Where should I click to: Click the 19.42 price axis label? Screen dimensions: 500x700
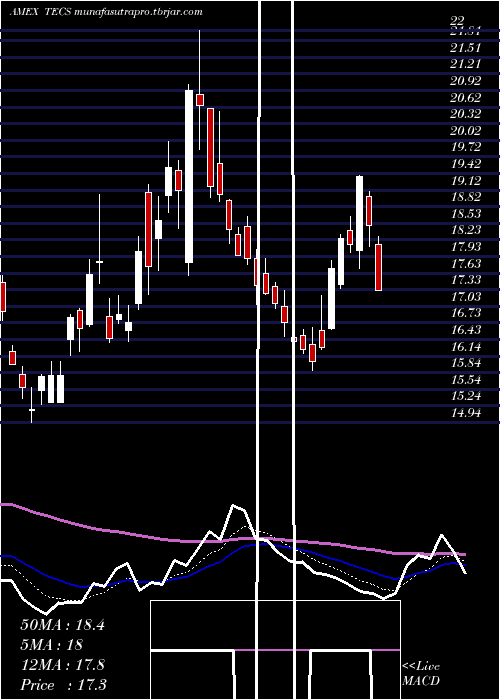465,164
